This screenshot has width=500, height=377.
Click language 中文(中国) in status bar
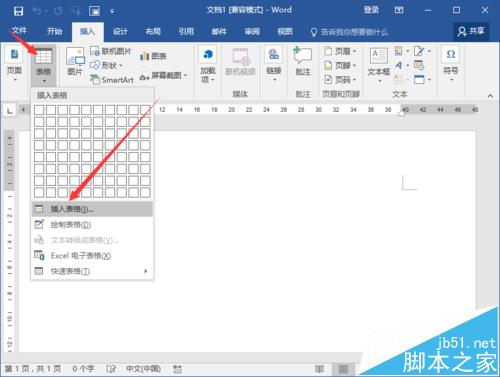click(143, 369)
